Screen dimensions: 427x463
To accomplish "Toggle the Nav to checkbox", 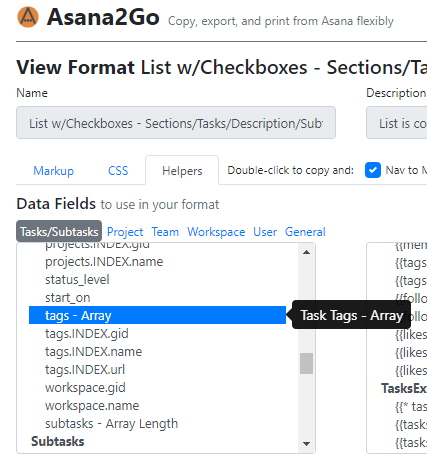I will coord(373,170).
